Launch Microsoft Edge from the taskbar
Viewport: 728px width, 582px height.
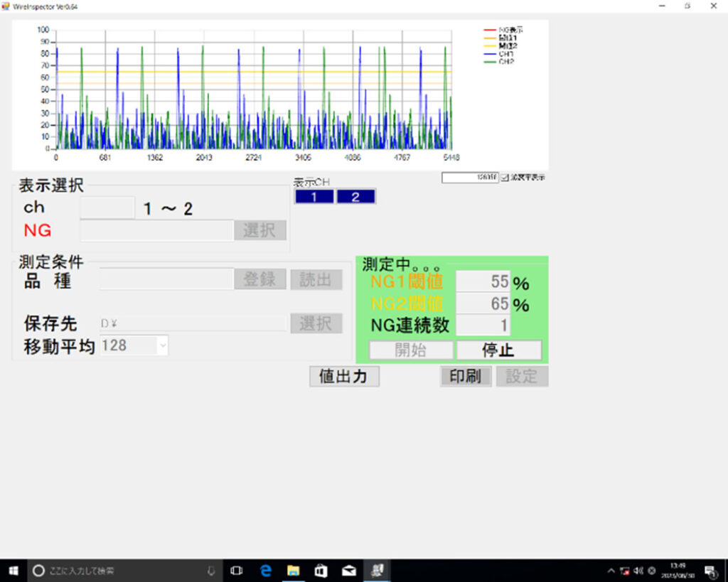266,571
